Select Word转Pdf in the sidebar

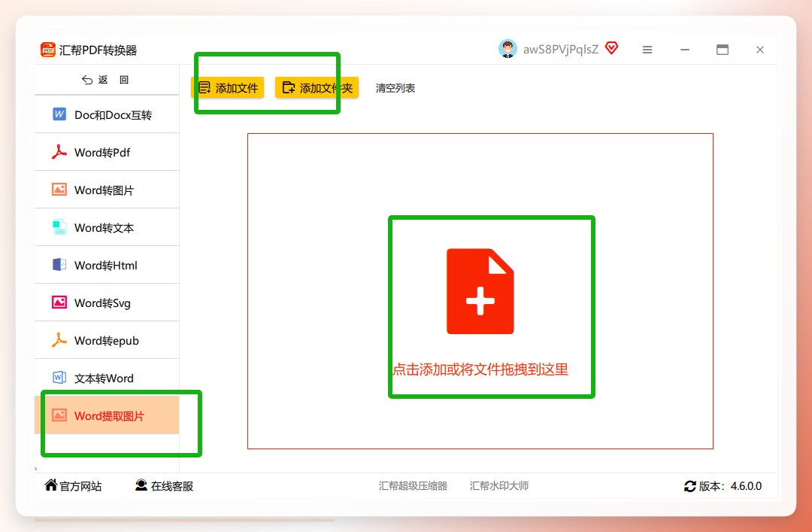107,152
